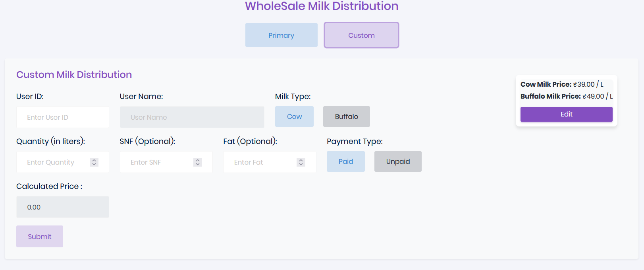The width and height of the screenshot is (644, 270).
Task: Click the SNF decrement arrow
Action: point(197,164)
